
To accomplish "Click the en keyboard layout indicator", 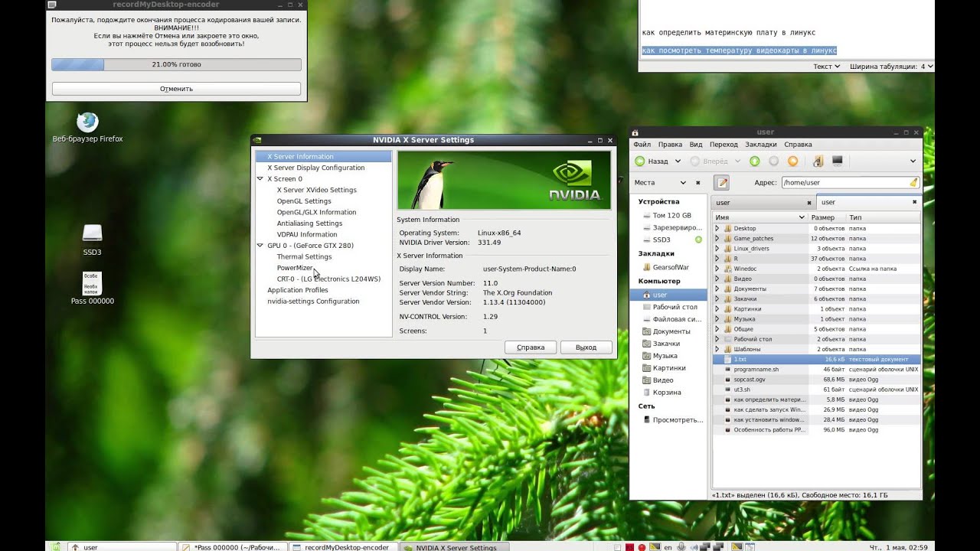I will (668, 547).
